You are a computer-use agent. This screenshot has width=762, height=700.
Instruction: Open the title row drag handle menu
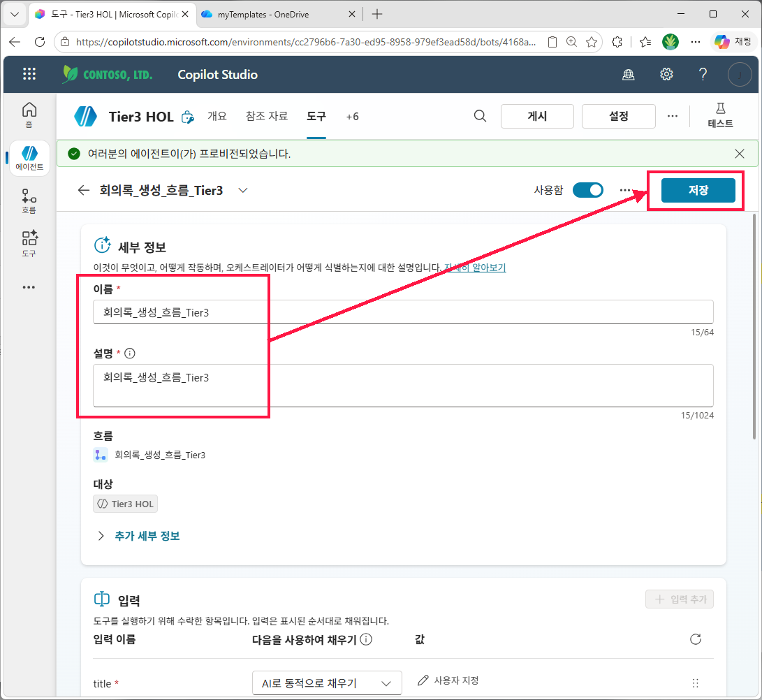coord(696,683)
